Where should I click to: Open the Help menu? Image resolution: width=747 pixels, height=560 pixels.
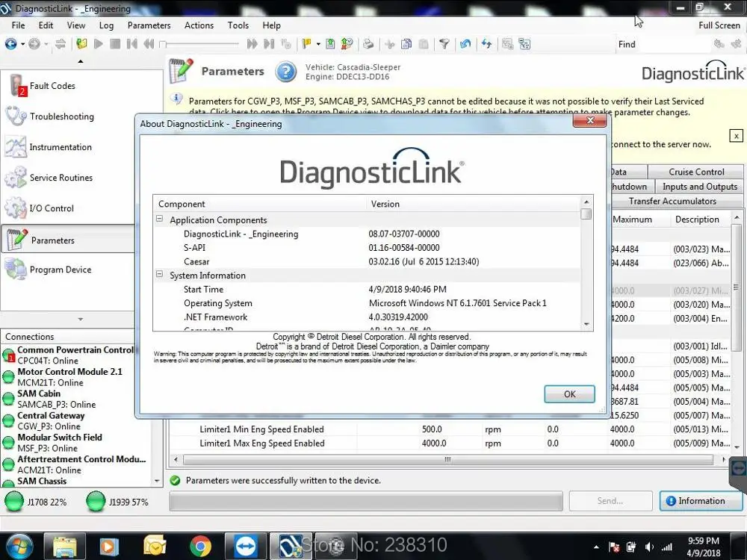coord(272,25)
